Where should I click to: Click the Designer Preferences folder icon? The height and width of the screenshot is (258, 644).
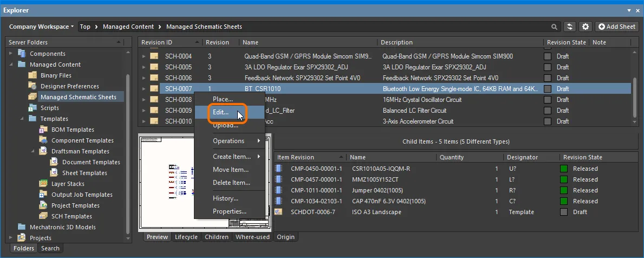coord(32,86)
